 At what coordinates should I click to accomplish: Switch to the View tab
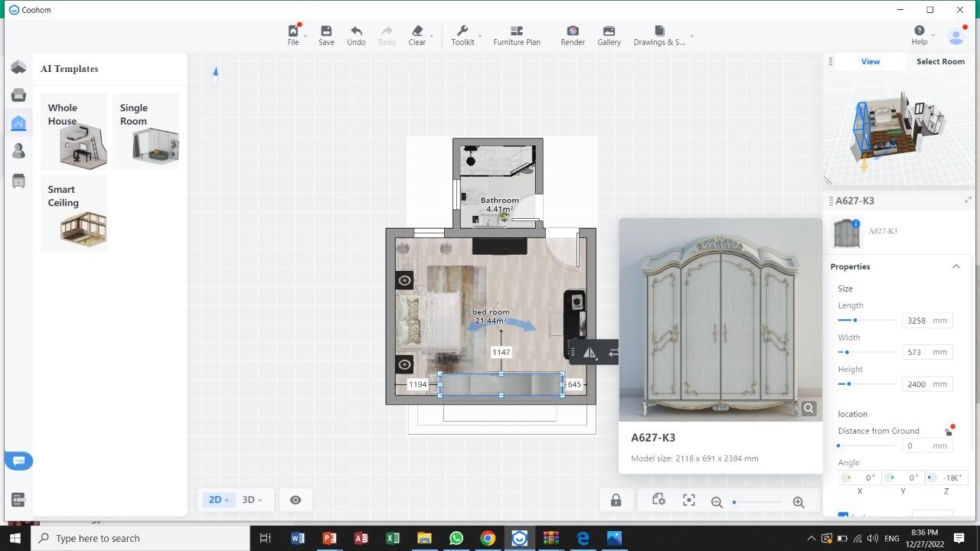coord(871,61)
